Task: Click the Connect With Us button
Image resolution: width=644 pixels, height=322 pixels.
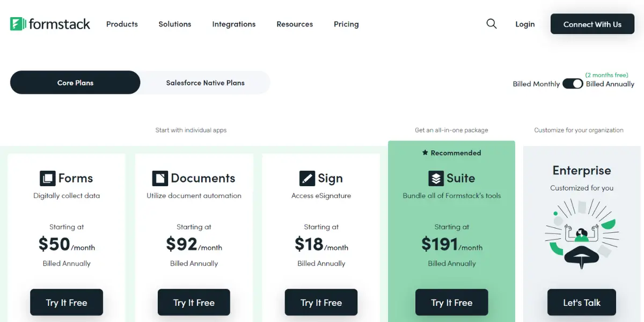Action: (x=592, y=24)
